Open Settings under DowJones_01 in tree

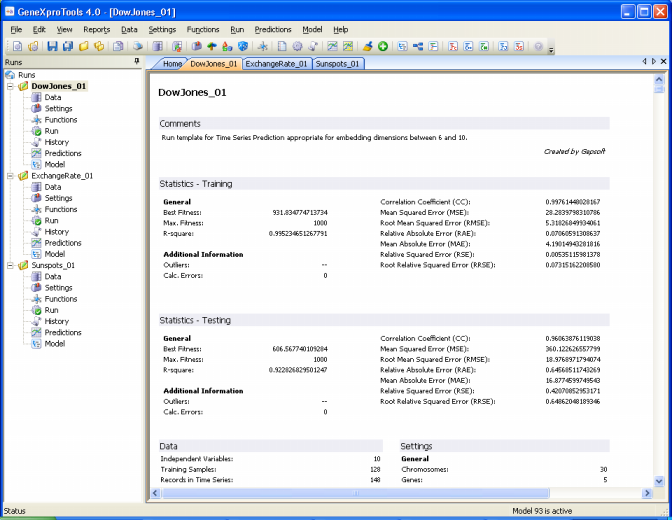(58, 108)
